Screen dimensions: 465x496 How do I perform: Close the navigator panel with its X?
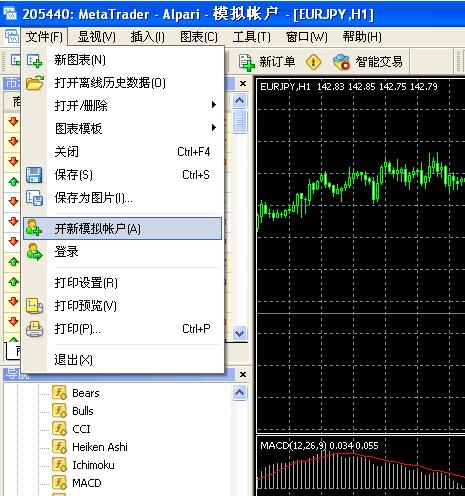(x=243, y=375)
